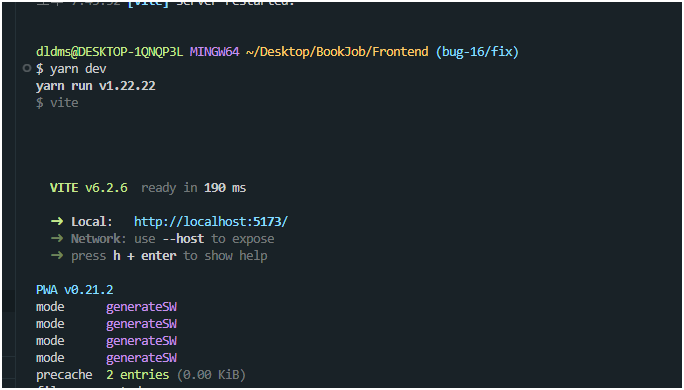Click the arrow icon before Network
This screenshot has height=390, width=684.
coord(57,239)
